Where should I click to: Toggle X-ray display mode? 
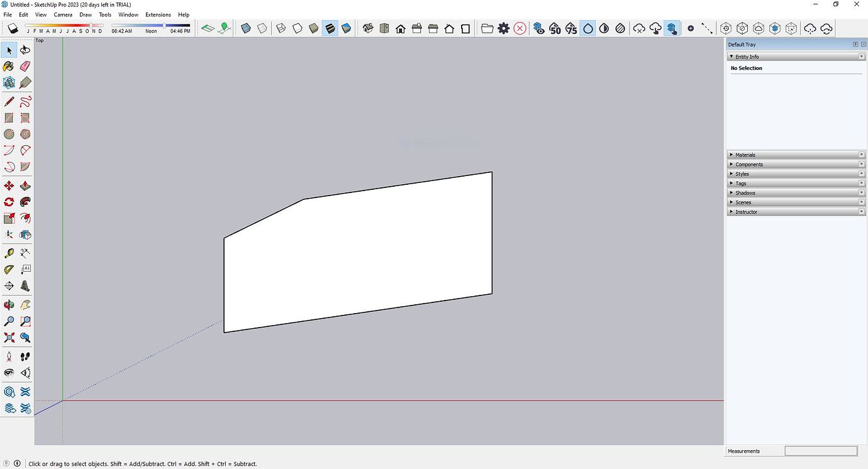tap(246, 28)
